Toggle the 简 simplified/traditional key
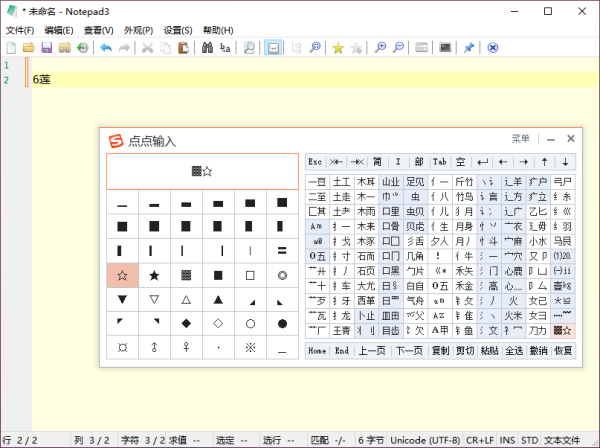 click(377, 162)
